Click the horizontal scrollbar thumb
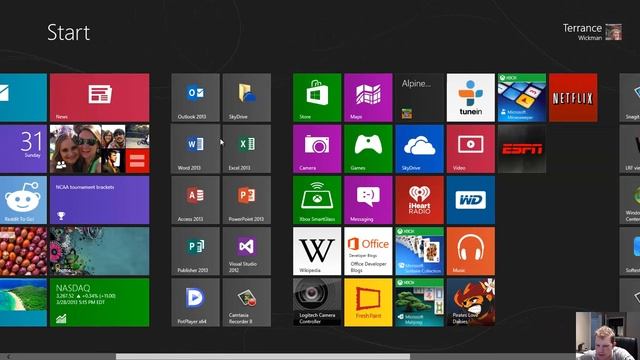The height and width of the screenshot is (360, 640). (x=263, y=357)
